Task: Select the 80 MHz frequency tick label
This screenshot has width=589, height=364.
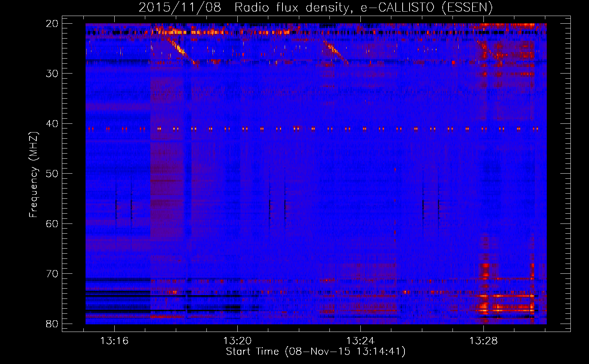Action: [x=52, y=324]
